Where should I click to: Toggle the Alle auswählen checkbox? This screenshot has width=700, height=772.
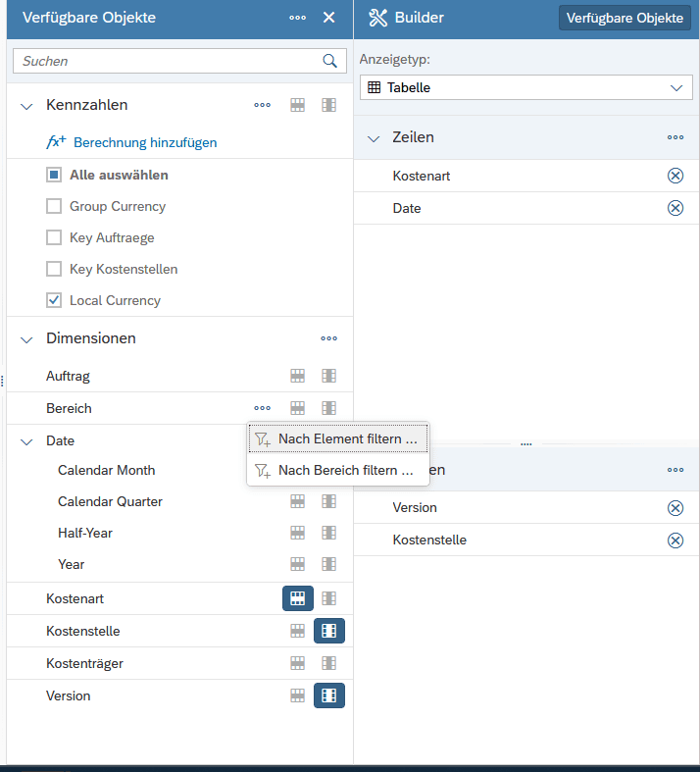[x=54, y=175]
